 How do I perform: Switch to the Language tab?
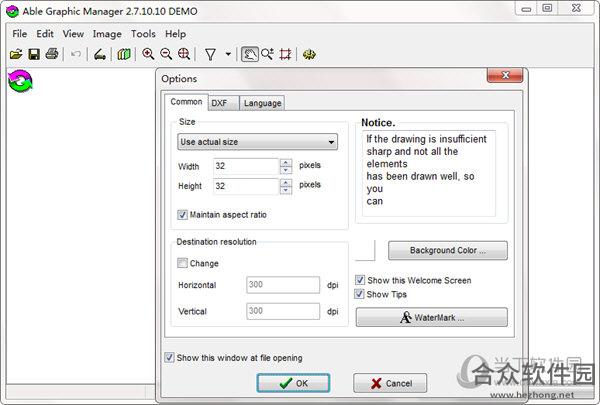click(262, 103)
